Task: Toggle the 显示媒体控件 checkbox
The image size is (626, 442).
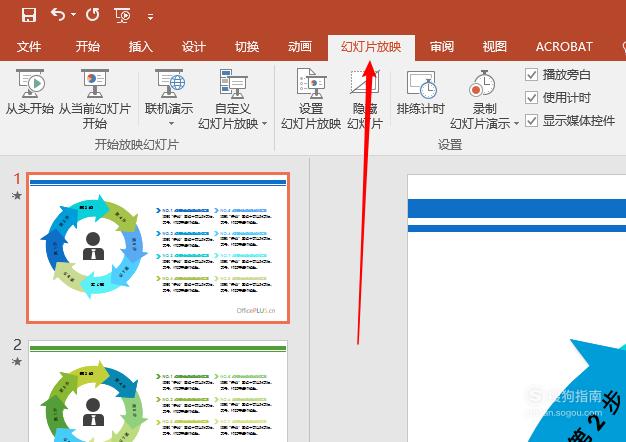Action: [531, 120]
